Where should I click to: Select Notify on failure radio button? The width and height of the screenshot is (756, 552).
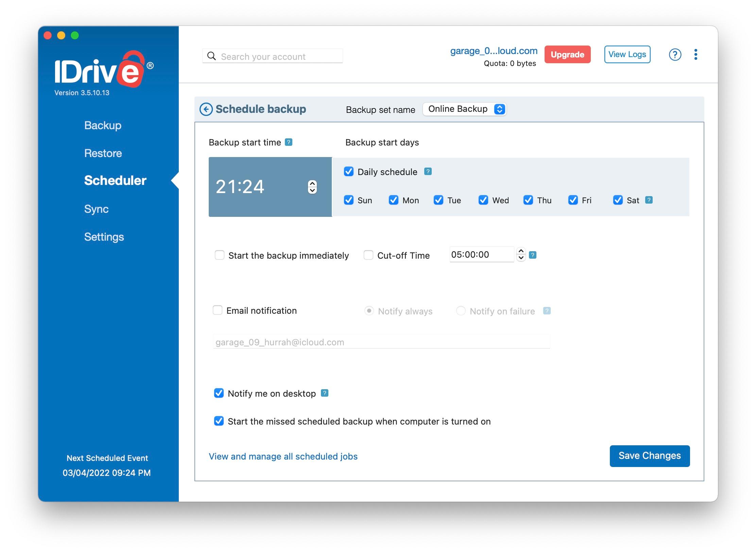[x=461, y=311]
